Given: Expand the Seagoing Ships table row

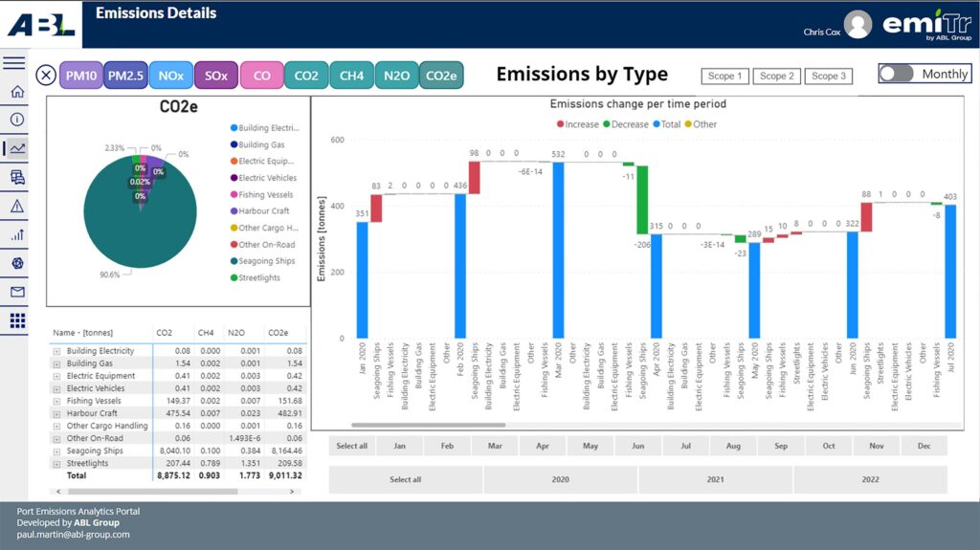Looking at the screenshot, I should 56,451.
